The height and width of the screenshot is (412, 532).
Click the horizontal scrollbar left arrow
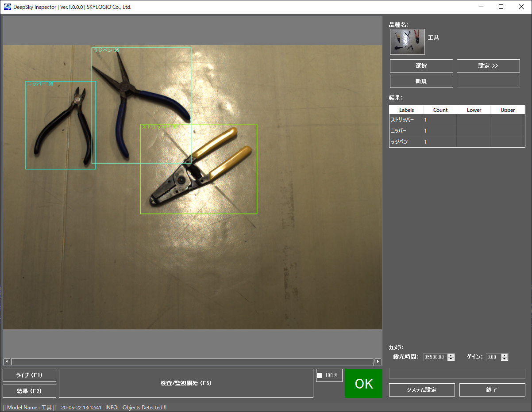[x=7, y=362]
